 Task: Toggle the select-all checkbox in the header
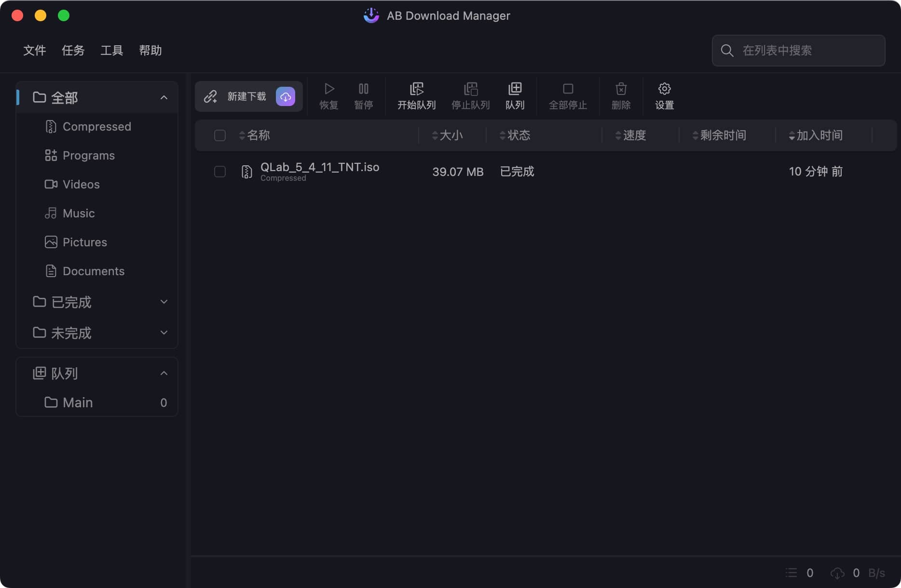pyautogui.click(x=220, y=135)
